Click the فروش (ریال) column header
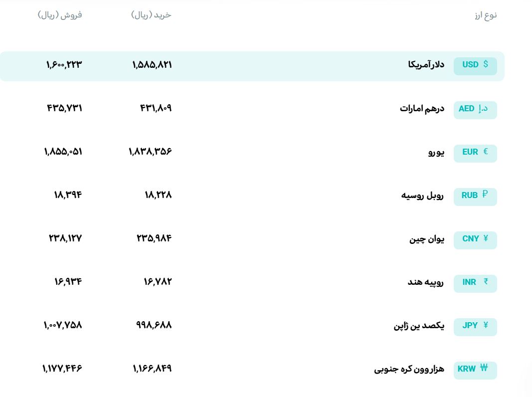This screenshot has width=532, height=397. (60, 15)
